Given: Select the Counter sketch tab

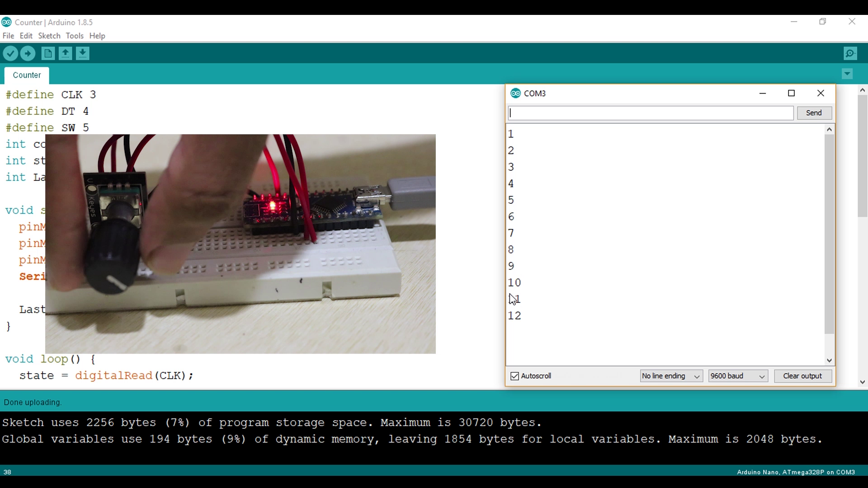Looking at the screenshot, I should click(x=26, y=75).
